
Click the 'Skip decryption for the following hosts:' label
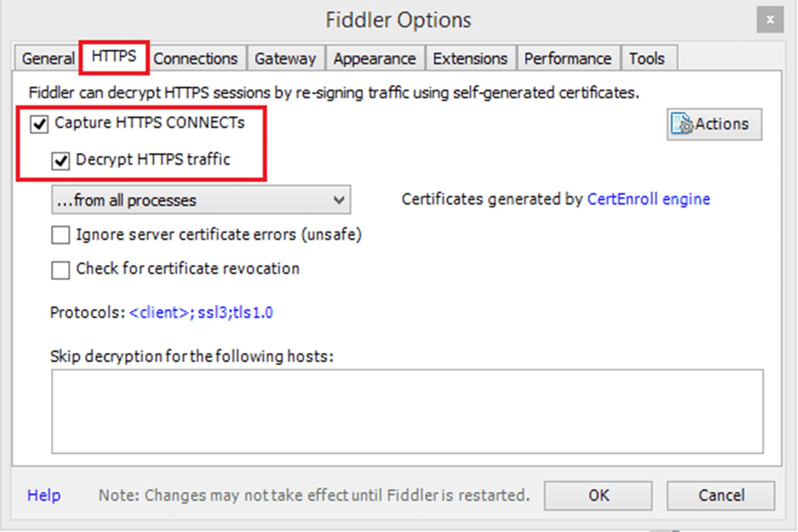pyautogui.click(x=192, y=357)
